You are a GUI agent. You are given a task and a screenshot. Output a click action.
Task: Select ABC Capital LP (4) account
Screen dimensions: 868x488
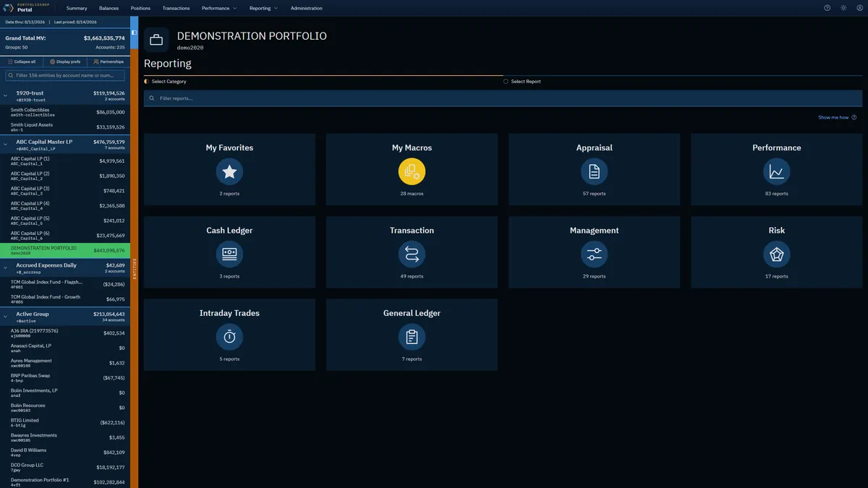coord(65,205)
